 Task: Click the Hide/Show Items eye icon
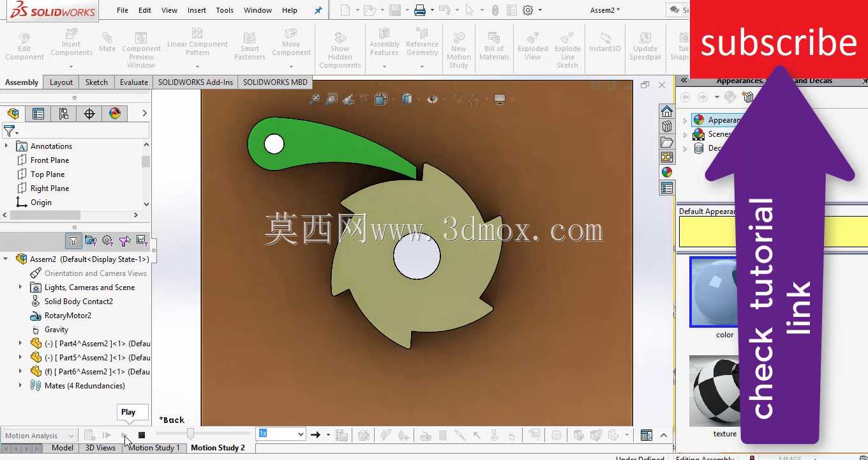pos(432,99)
